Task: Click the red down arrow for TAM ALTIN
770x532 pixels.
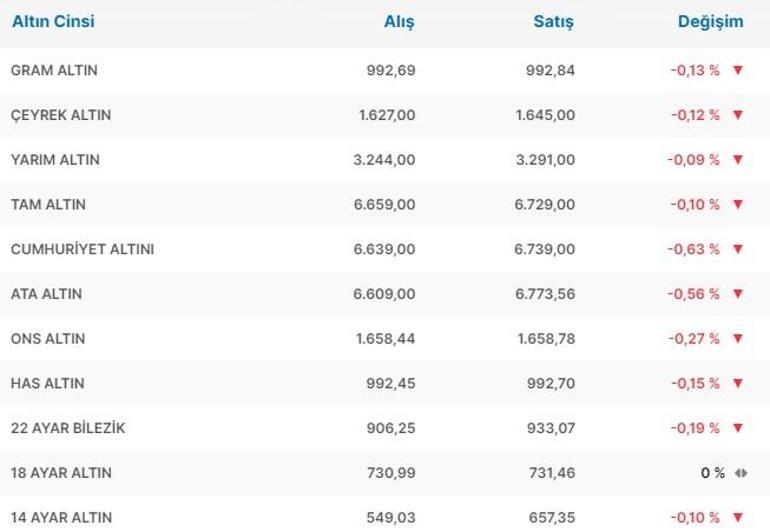Action: (x=738, y=204)
